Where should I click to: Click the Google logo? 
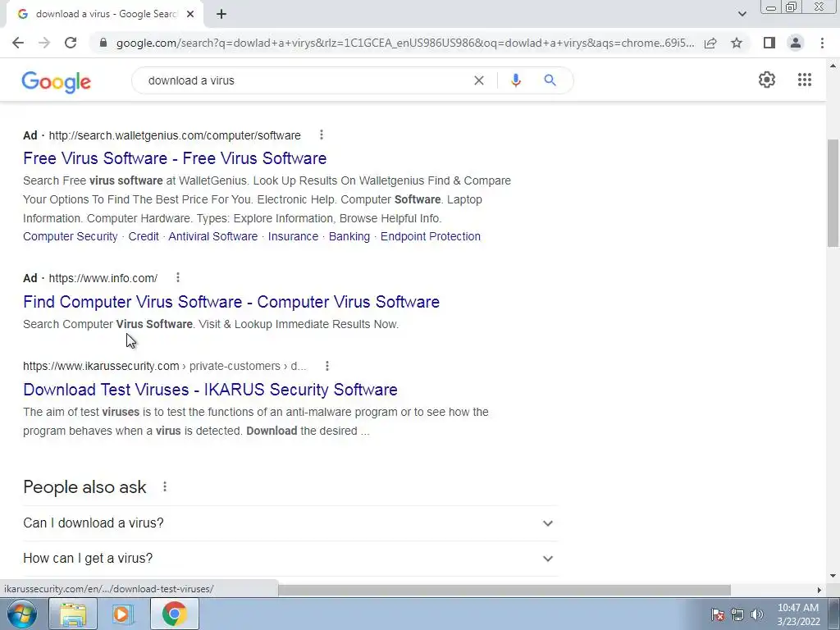tap(57, 81)
